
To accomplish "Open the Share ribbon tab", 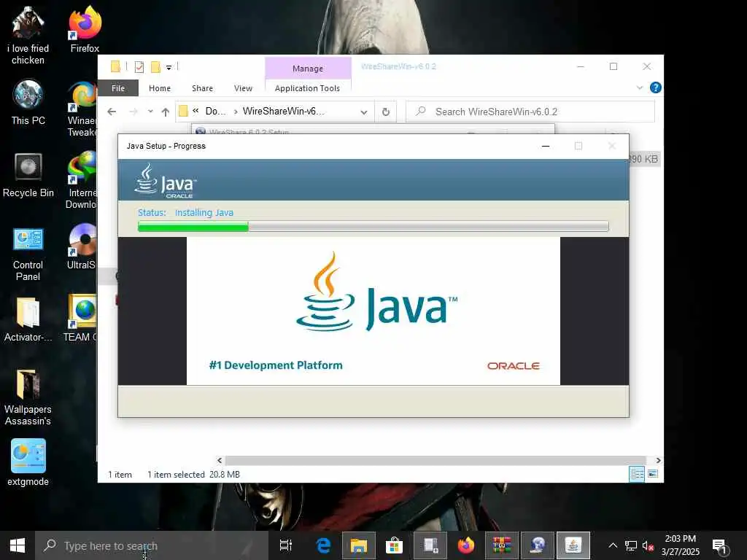I will click(203, 88).
